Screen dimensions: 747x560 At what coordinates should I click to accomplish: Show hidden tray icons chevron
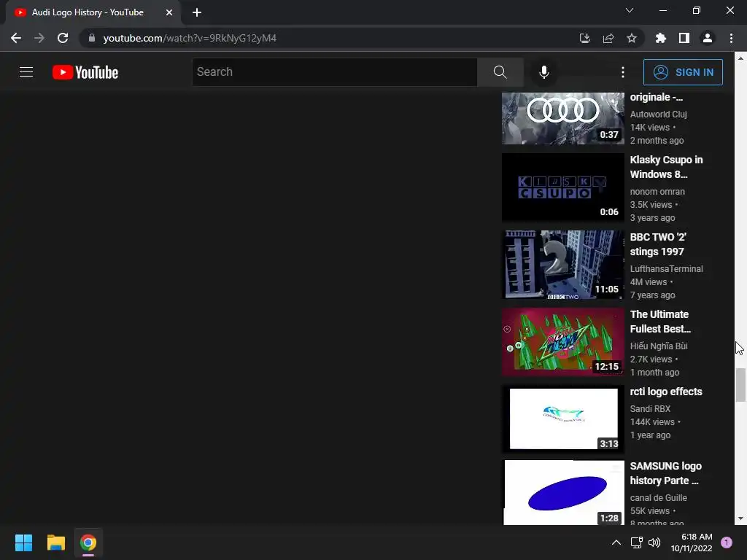(x=616, y=542)
